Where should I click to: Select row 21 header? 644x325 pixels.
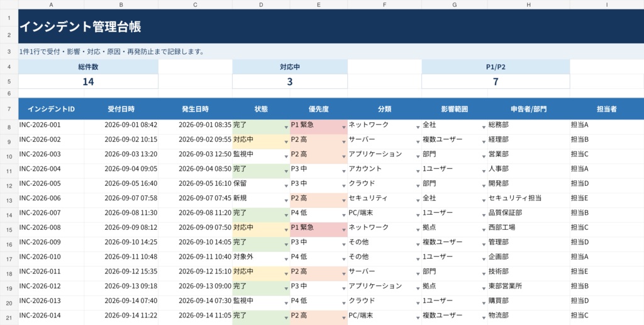click(9, 317)
